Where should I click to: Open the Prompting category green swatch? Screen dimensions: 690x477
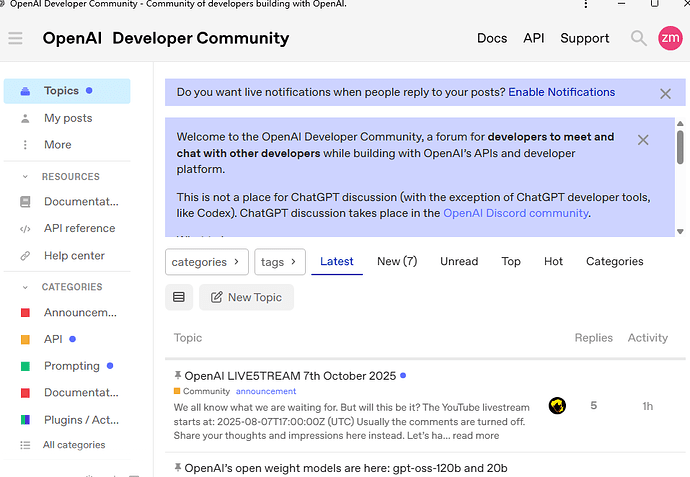[26, 366]
